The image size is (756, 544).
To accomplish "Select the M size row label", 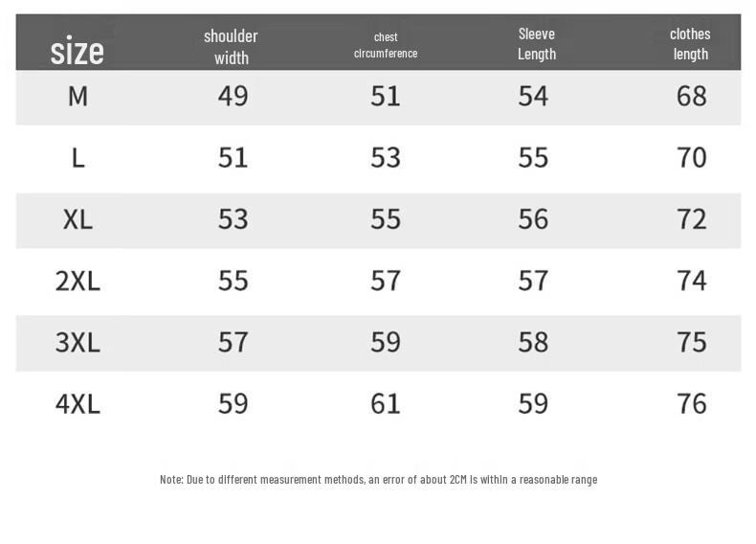I will (78, 96).
